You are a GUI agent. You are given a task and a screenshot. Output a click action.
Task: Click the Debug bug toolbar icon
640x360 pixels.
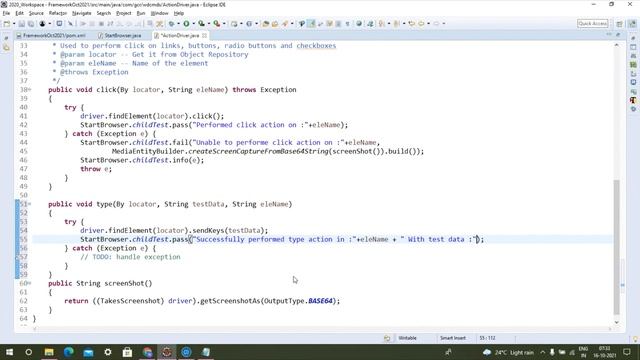pos(171,24)
